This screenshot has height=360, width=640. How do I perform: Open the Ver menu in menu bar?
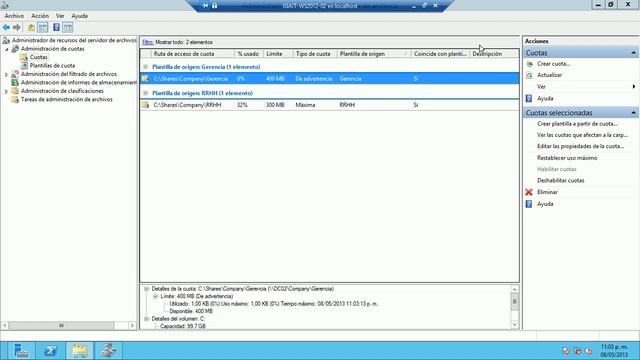coord(60,16)
